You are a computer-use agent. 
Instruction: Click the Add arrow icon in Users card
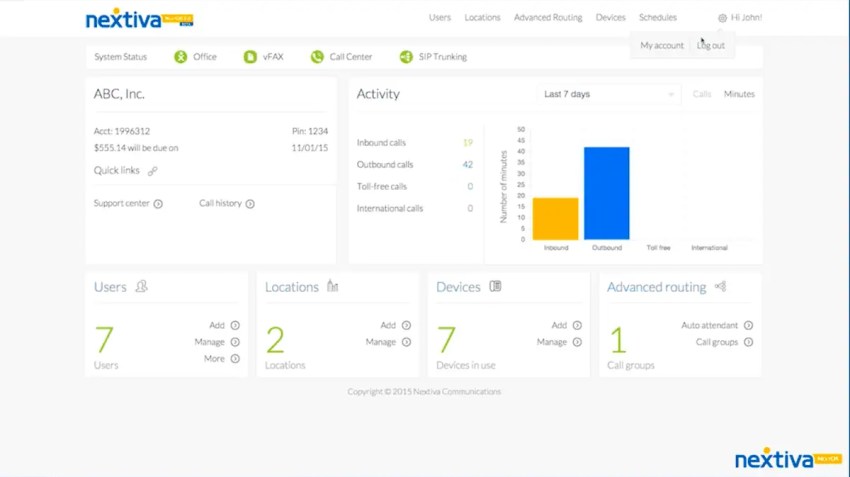click(x=235, y=325)
